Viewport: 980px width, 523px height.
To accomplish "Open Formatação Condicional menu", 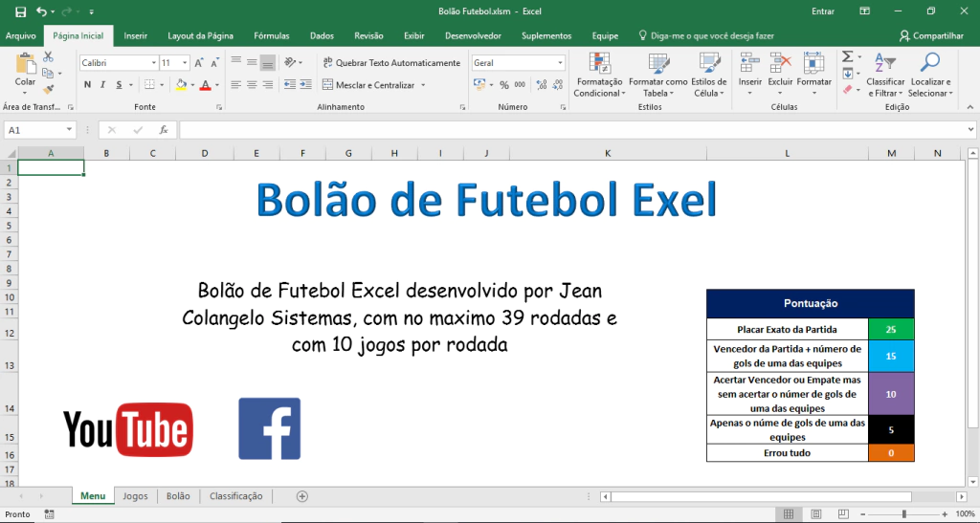I will click(598, 75).
